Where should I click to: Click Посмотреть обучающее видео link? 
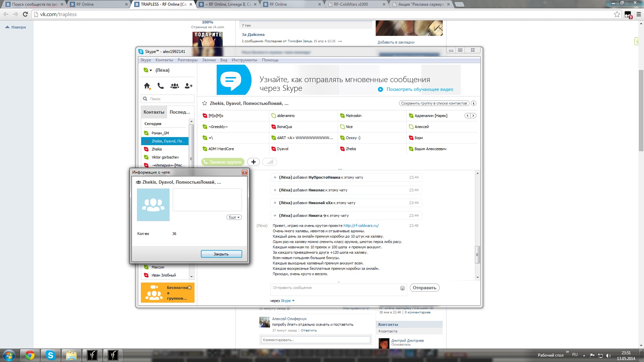click(x=420, y=89)
